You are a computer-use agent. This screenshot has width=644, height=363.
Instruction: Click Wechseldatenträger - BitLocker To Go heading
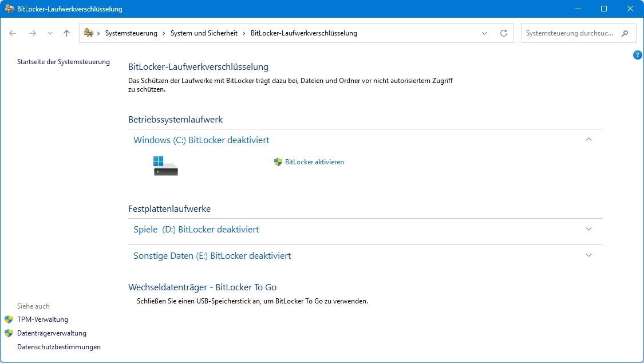pos(202,287)
